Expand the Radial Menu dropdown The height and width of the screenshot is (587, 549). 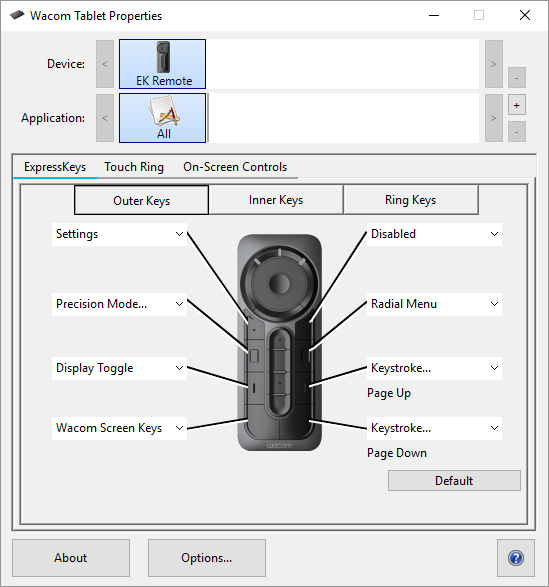[x=434, y=304]
